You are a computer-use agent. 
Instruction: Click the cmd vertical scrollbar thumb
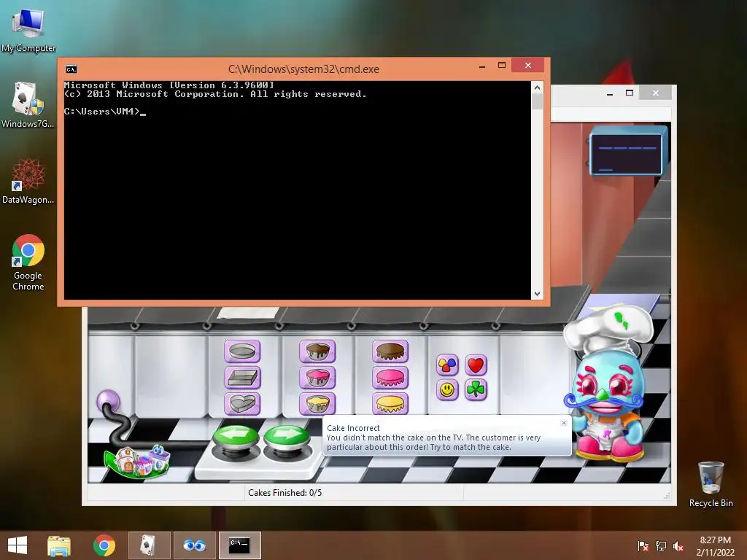[x=537, y=101]
